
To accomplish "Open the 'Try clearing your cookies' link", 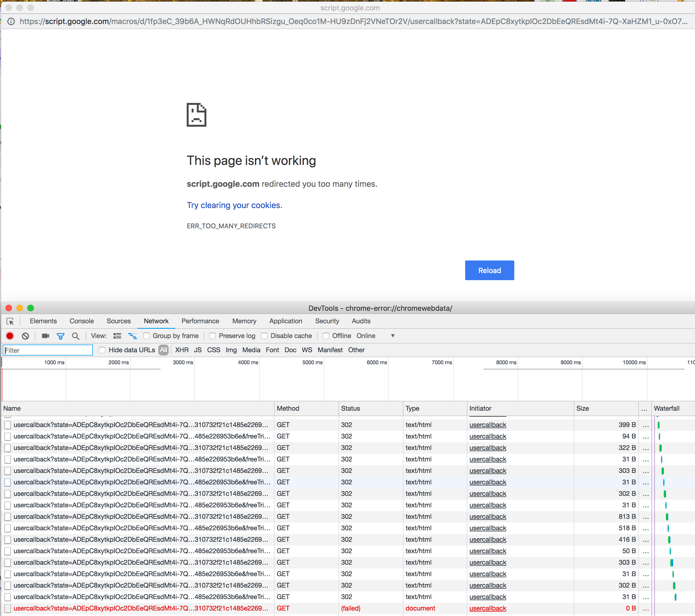I will tap(234, 205).
